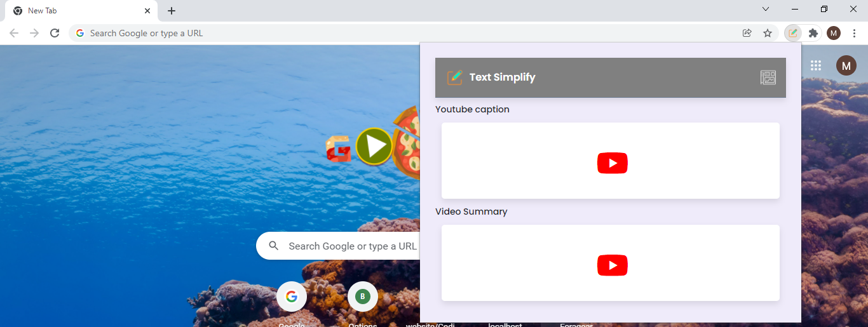Minimize the Chrome window

795,9
